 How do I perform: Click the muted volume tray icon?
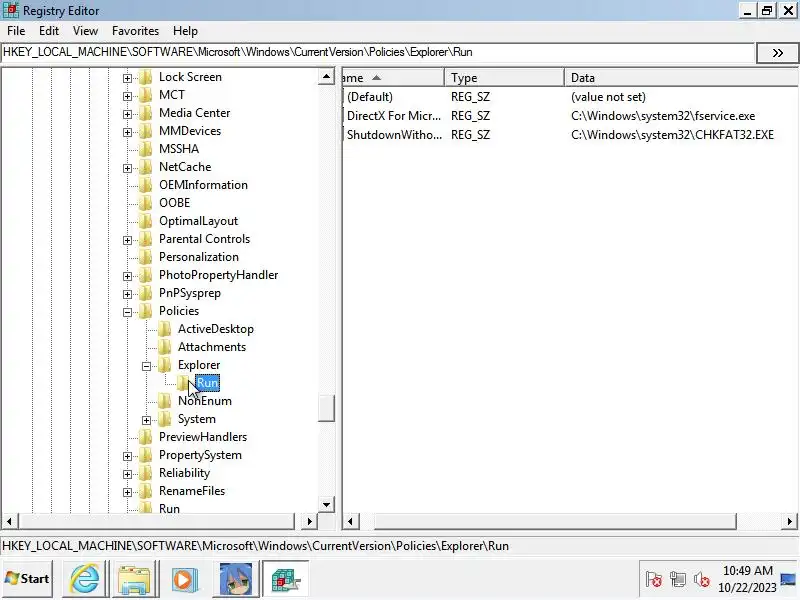point(702,580)
